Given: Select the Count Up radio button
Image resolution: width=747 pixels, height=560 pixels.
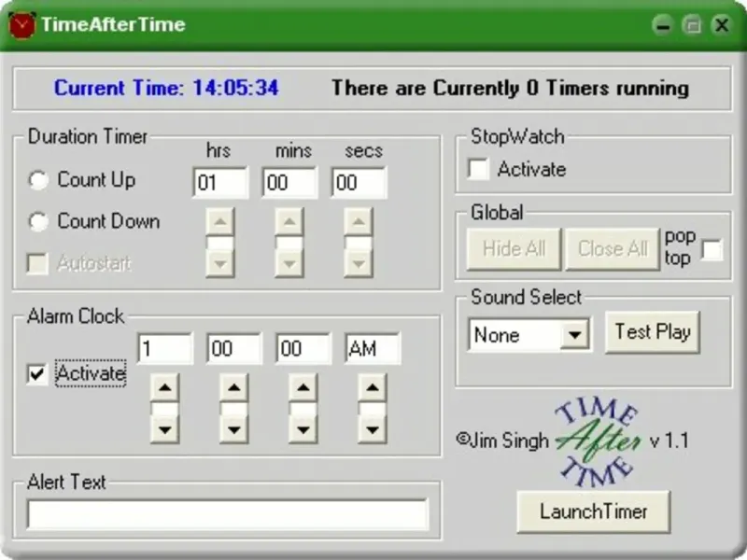Looking at the screenshot, I should 38,180.
